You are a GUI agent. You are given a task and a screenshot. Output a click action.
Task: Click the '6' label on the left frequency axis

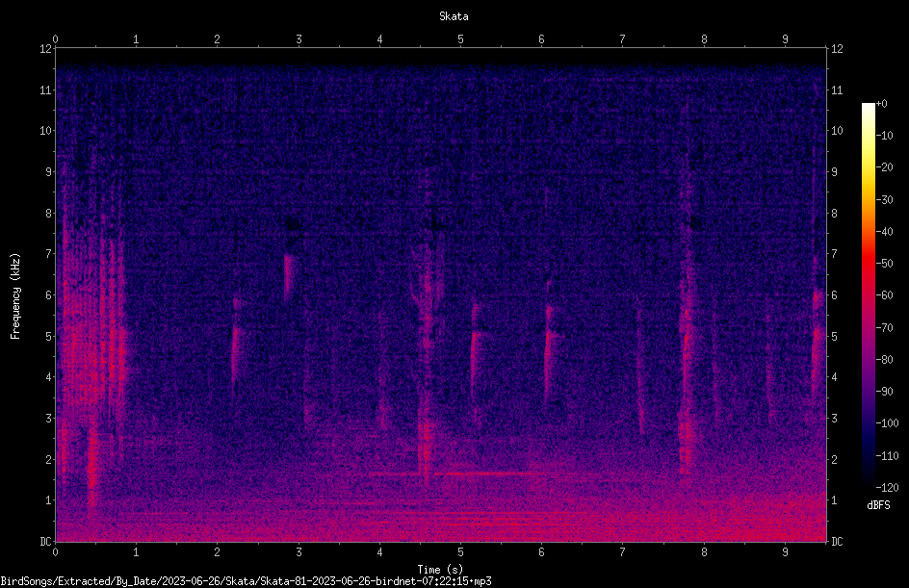49,294
